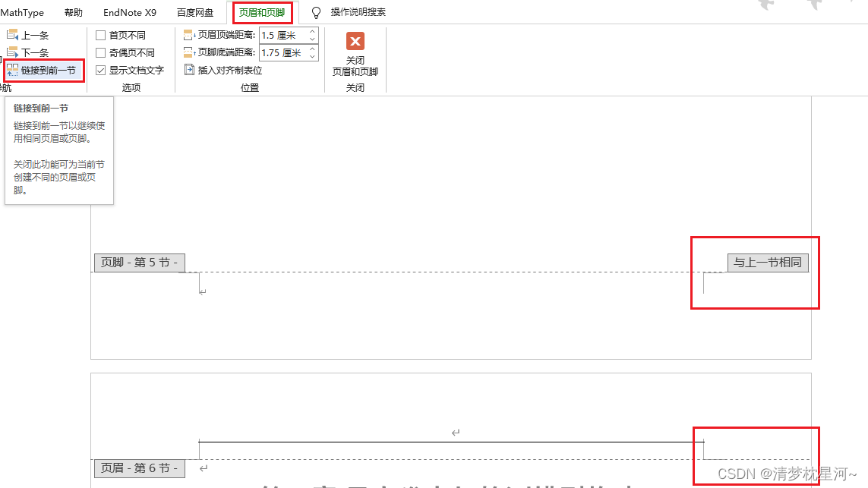Open the MathType ribbon tab
The height and width of the screenshot is (488, 868).
point(22,13)
